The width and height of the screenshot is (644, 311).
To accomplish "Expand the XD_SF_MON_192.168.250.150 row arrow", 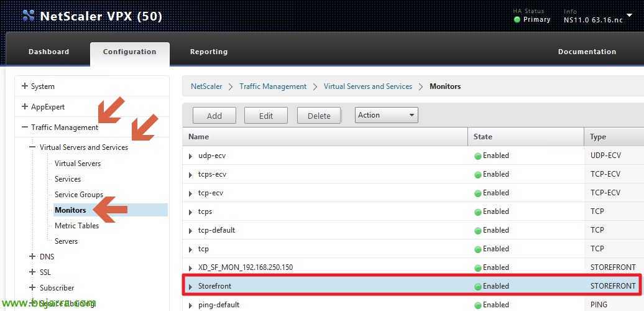I will coord(190,268).
